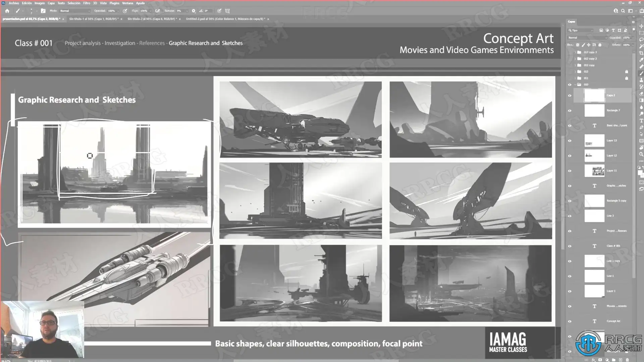Hide Layer 11 with its eye icon
The width and height of the screenshot is (644, 362).
[570, 171]
